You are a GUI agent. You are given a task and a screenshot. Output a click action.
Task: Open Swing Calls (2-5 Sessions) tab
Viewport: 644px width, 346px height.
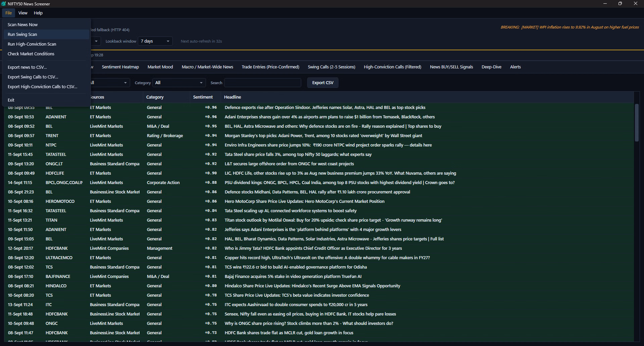click(331, 67)
